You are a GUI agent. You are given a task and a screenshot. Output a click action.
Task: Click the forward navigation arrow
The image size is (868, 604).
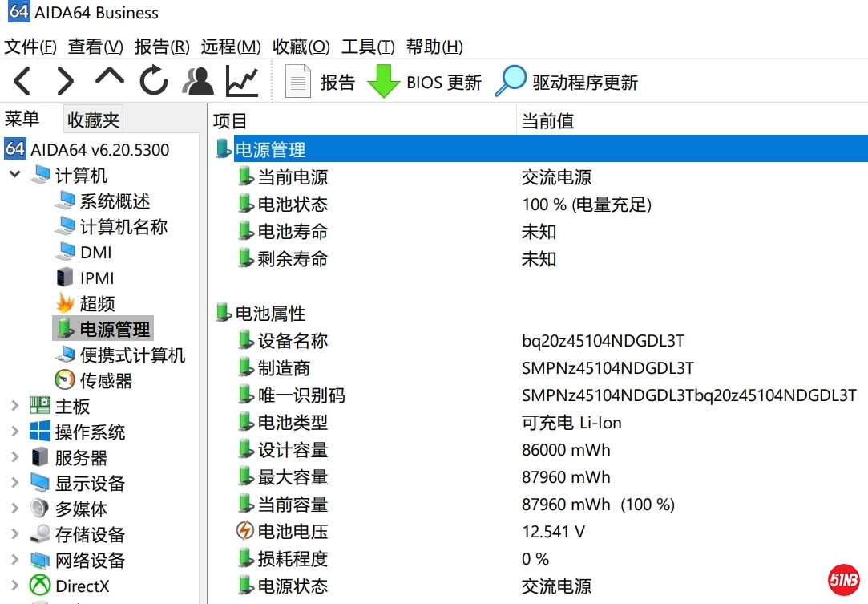[x=65, y=81]
